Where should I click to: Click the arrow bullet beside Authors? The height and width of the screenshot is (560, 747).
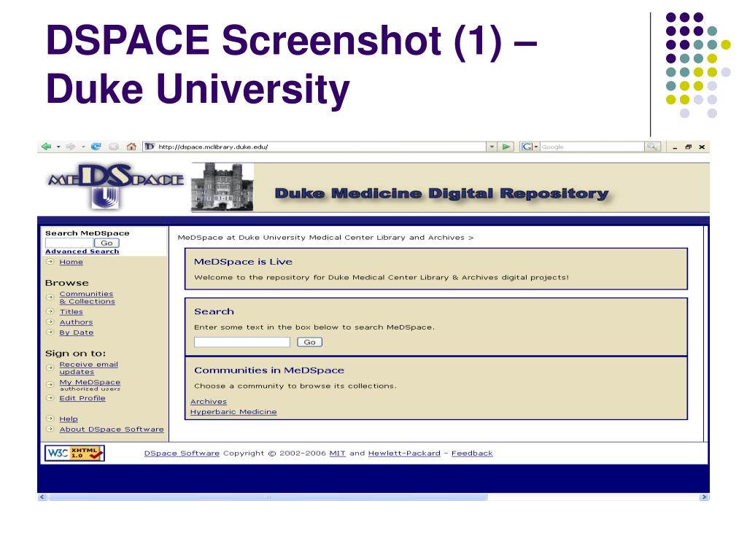click(x=50, y=322)
